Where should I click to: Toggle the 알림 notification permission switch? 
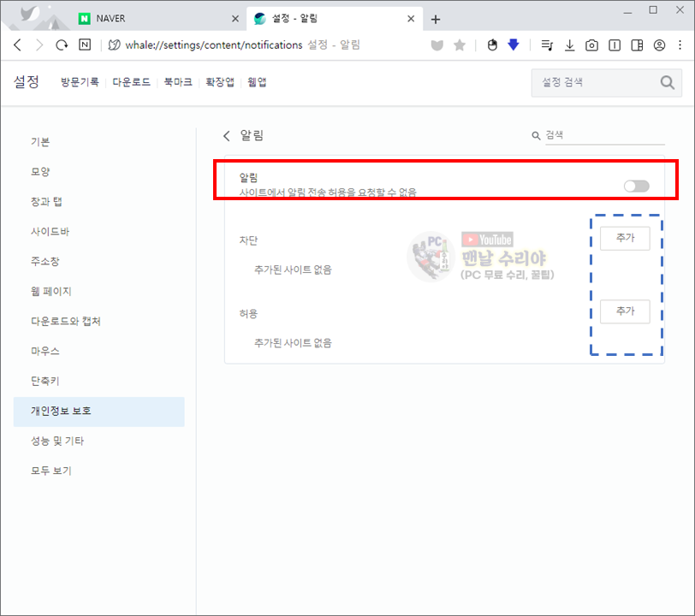[x=637, y=187]
